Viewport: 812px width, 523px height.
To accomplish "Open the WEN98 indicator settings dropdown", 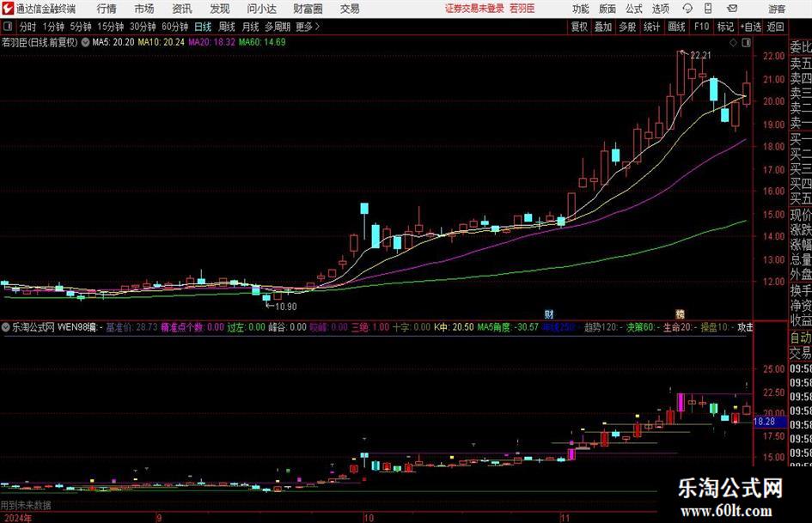I will 6,326.
